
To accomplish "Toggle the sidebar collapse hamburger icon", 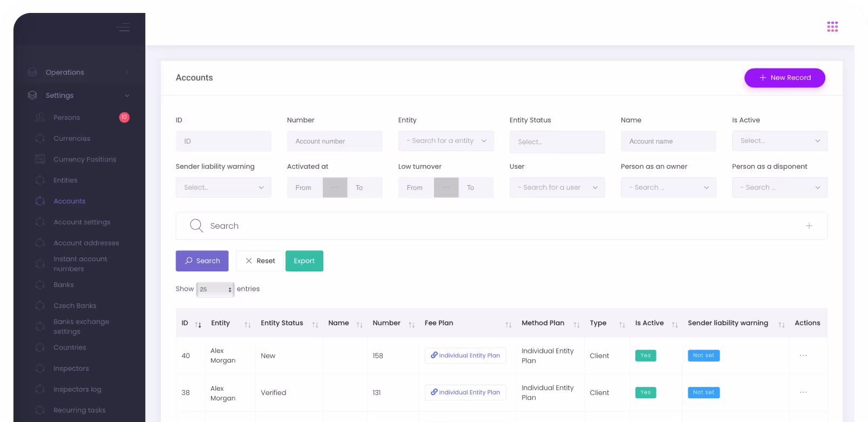I will point(123,27).
